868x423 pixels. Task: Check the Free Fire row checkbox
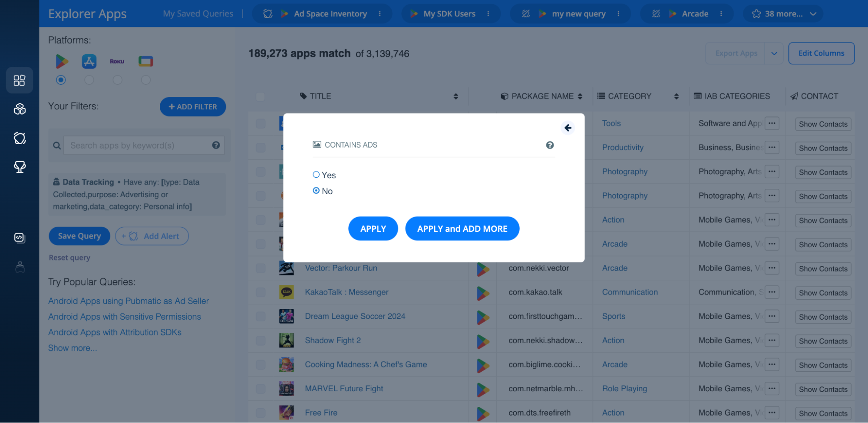pos(261,413)
